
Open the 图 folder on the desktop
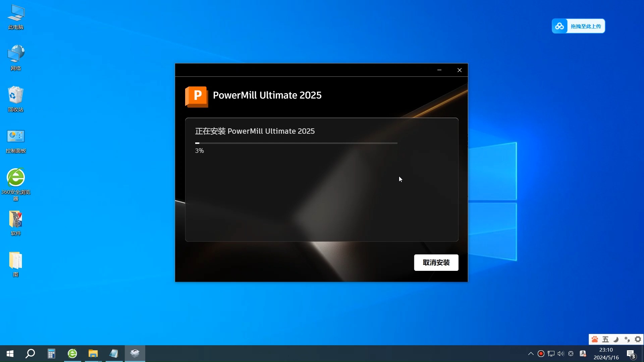[16, 264]
